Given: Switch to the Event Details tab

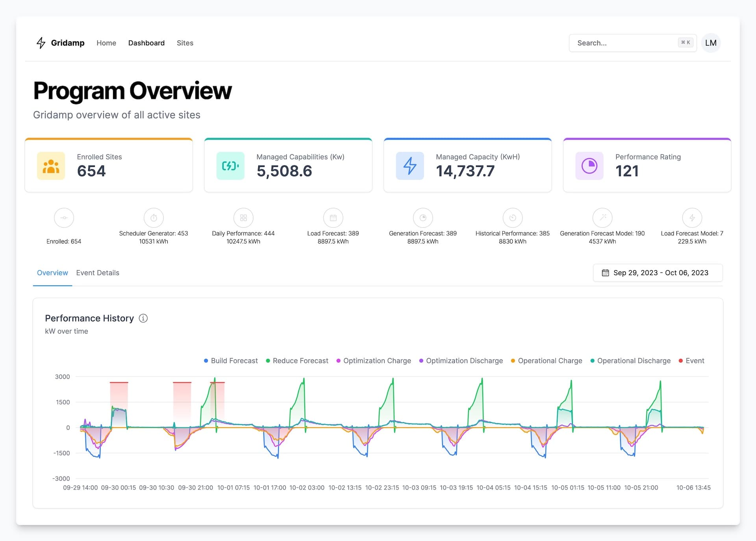Looking at the screenshot, I should 98,273.
